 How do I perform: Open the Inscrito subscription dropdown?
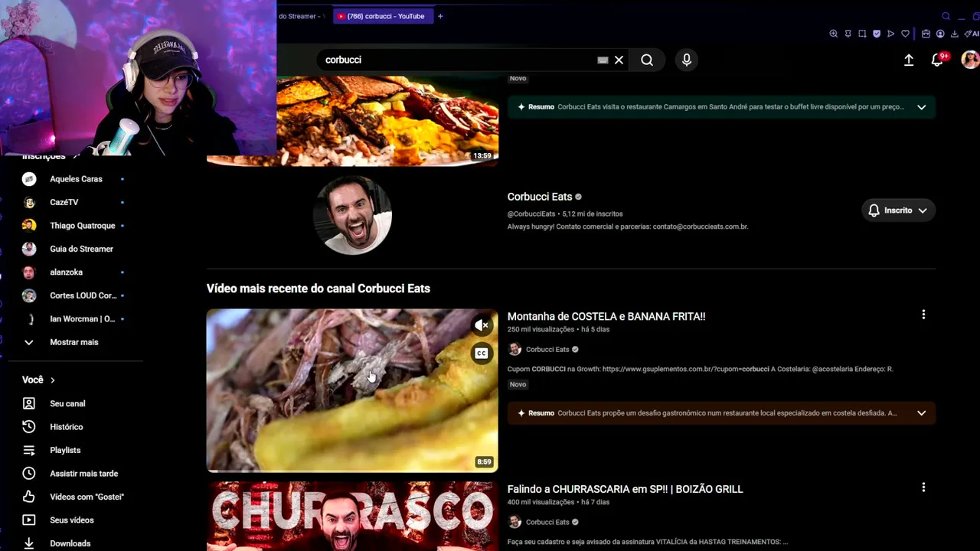click(898, 210)
